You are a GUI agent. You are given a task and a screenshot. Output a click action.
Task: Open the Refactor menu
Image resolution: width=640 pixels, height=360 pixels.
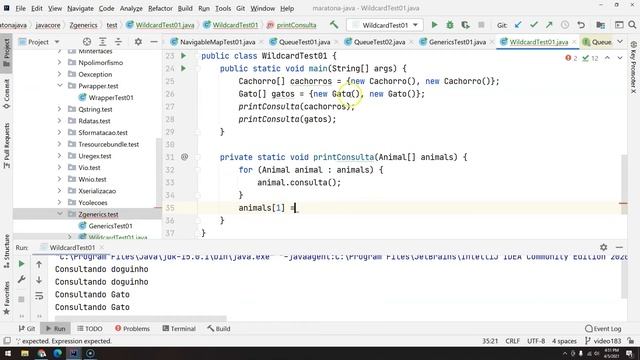click(x=160, y=8)
